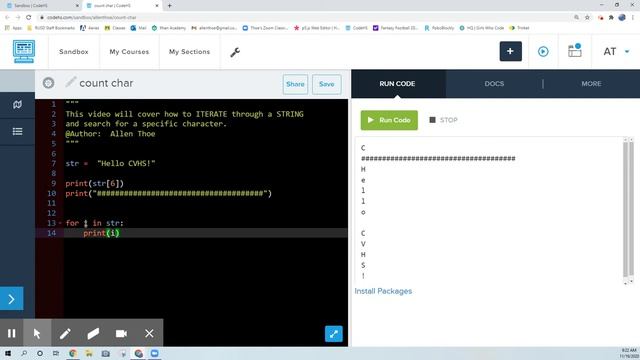Screen dimensions: 640x360
Task: Open the map icon in left sidebar
Action: (x=17, y=104)
